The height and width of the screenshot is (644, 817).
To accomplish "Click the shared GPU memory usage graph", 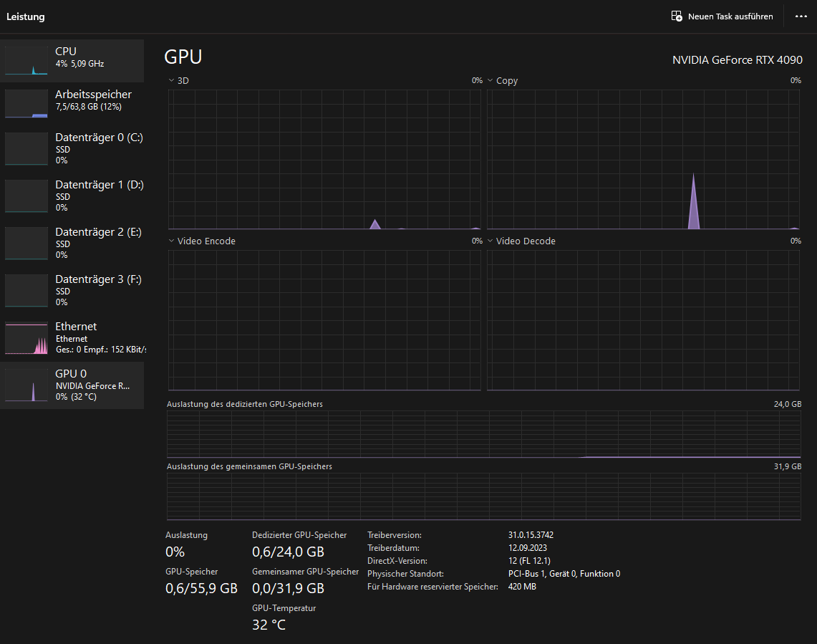I will pyautogui.click(x=483, y=496).
